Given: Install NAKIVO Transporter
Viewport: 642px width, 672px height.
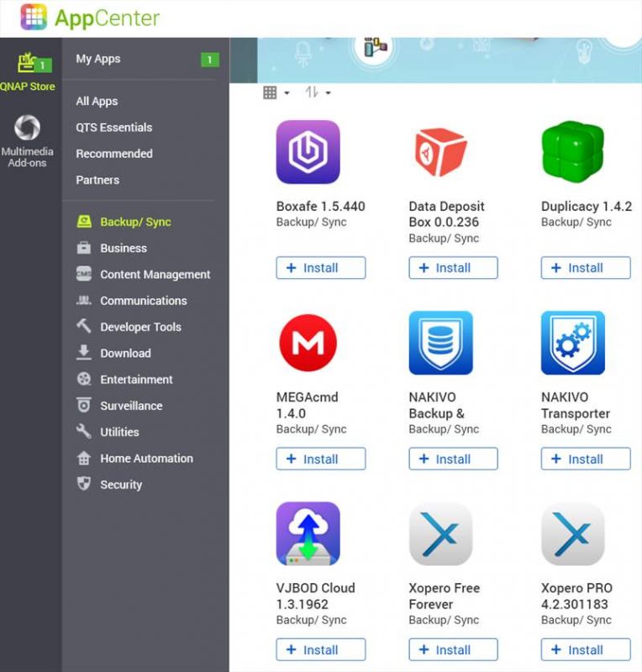Looking at the screenshot, I should [x=586, y=459].
